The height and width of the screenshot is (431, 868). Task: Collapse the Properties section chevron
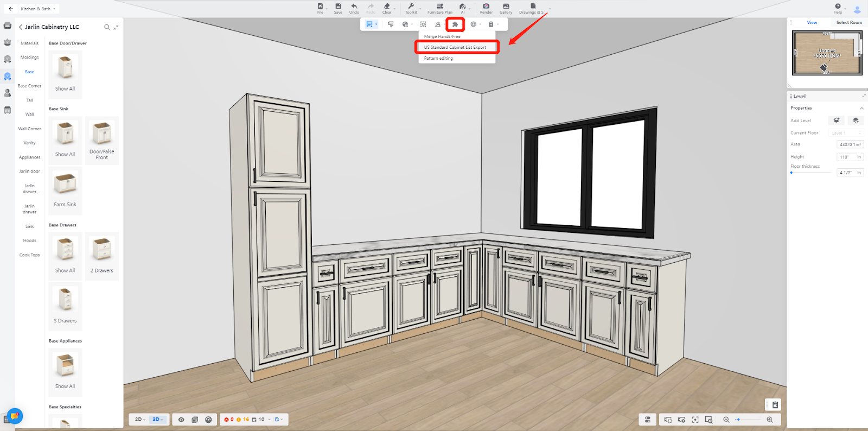pos(861,109)
